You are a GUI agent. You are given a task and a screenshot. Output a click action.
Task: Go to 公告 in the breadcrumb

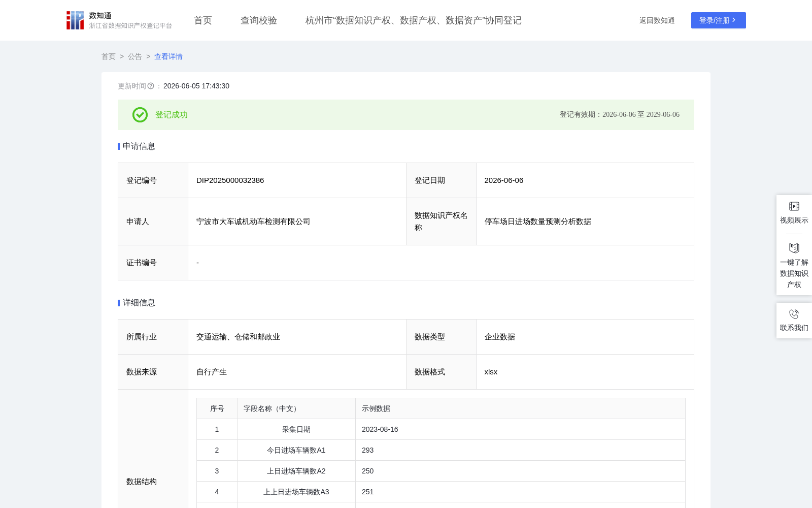(x=135, y=56)
